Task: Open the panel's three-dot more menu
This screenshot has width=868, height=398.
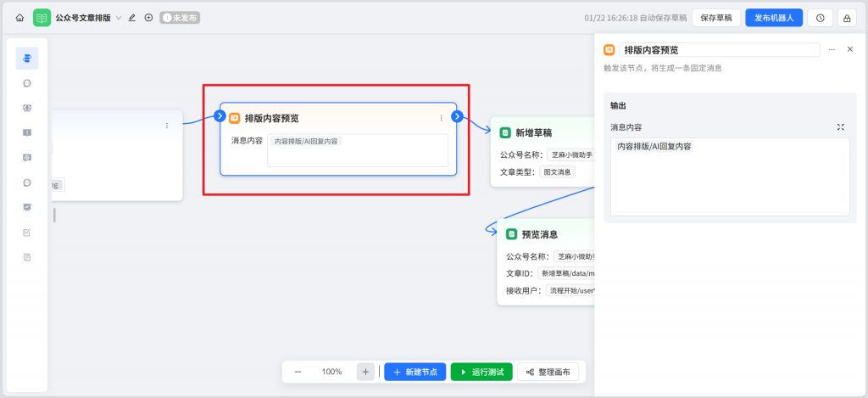Action: coord(832,50)
